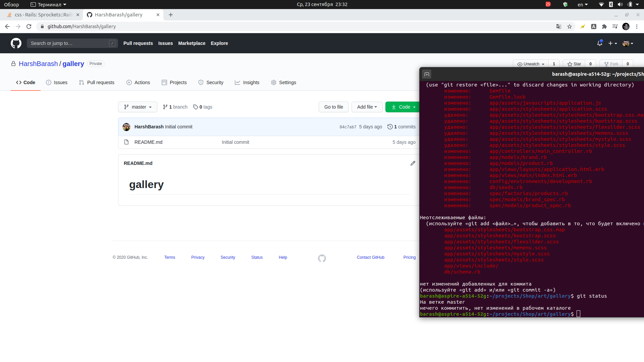Image resolution: width=644 pixels, height=362 pixels.
Task: Click the browser address bar URL
Action: [x=82, y=26]
